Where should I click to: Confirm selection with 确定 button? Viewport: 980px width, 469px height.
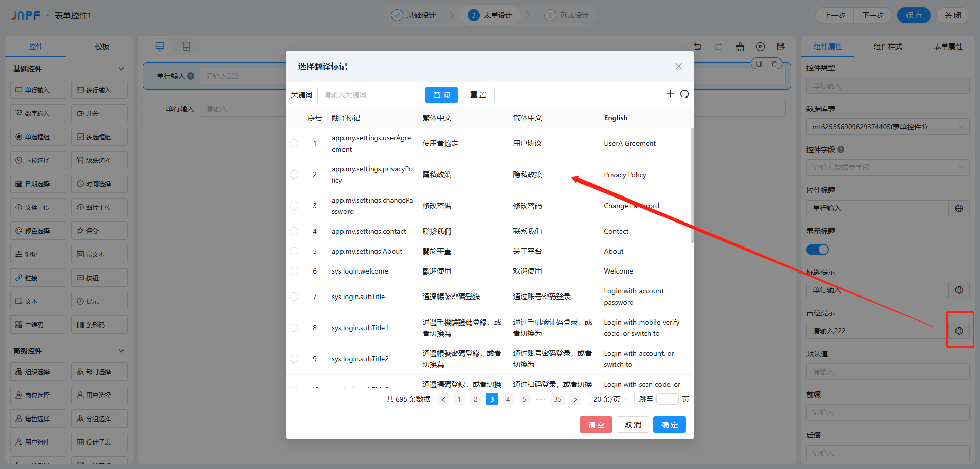[670, 425]
